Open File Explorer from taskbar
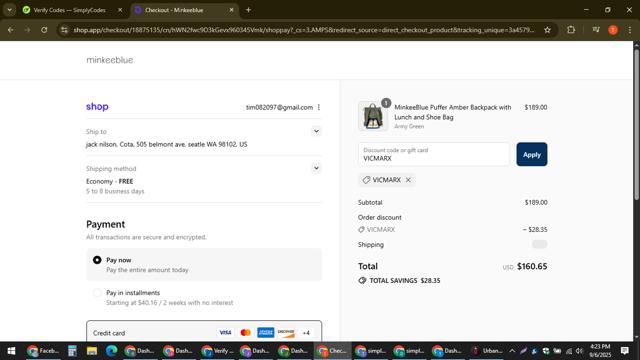 point(91,351)
